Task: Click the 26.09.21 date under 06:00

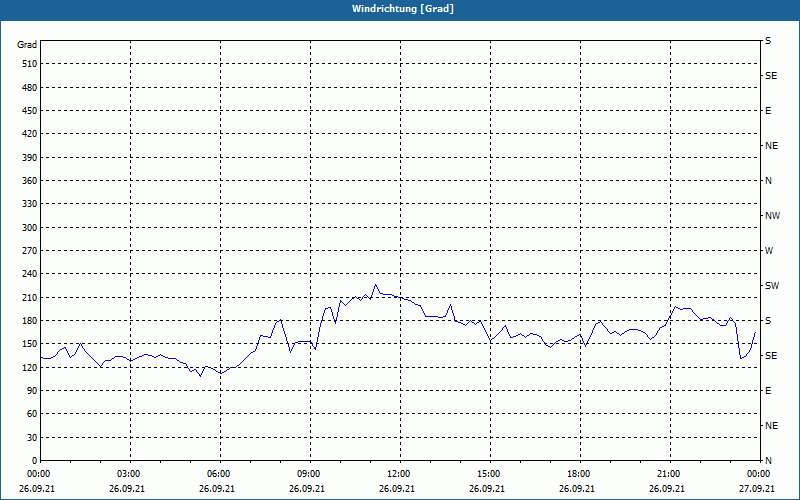Action: [217, 489]
